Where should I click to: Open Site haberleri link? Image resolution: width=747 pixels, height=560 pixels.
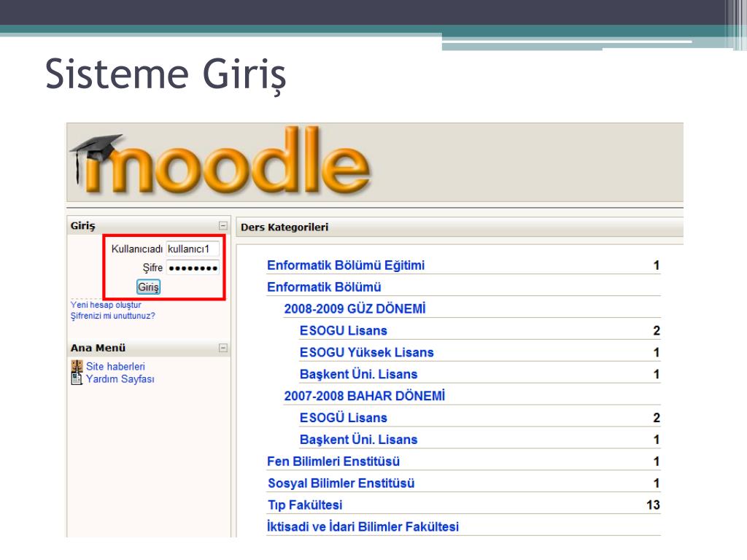click(x=115, y=366)
